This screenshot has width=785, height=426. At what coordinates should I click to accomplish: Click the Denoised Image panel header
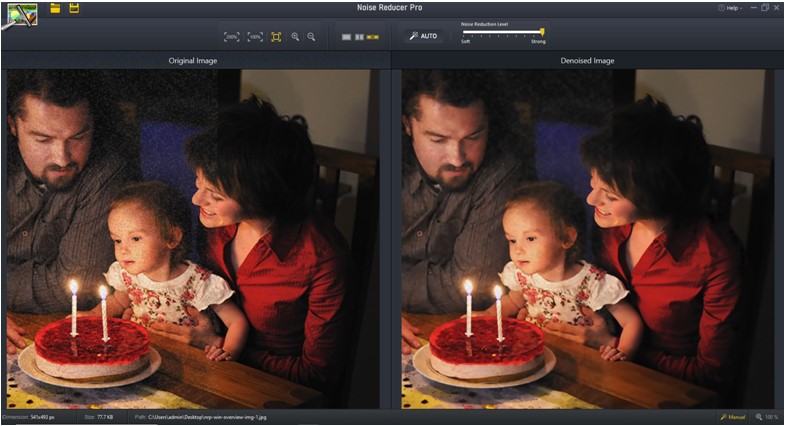587,61
